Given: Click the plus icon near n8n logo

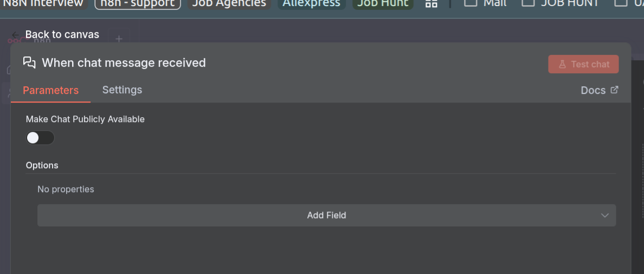Looking at the screenshot, I should coord(119,39).
